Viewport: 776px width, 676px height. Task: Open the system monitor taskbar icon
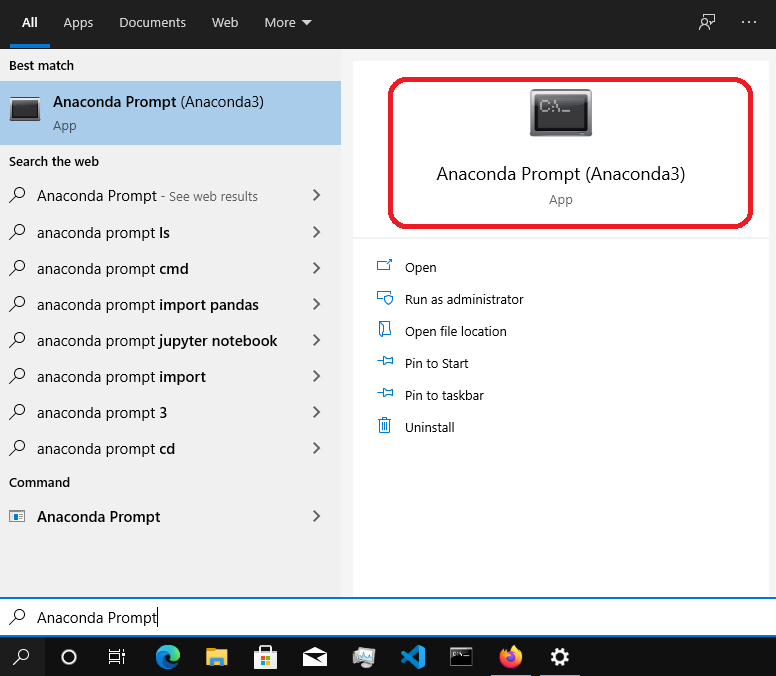coord(364,657)
